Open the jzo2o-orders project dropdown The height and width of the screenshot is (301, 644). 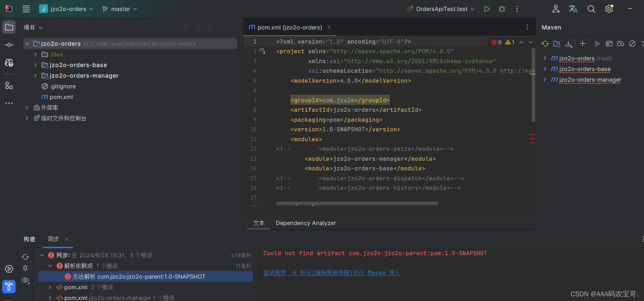point(66,9)
